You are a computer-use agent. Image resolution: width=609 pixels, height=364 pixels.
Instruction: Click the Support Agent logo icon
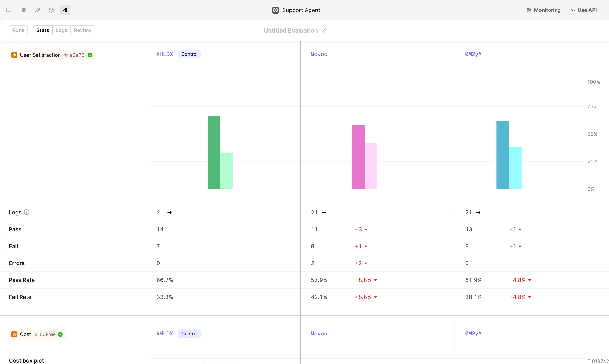click(275, 10)
